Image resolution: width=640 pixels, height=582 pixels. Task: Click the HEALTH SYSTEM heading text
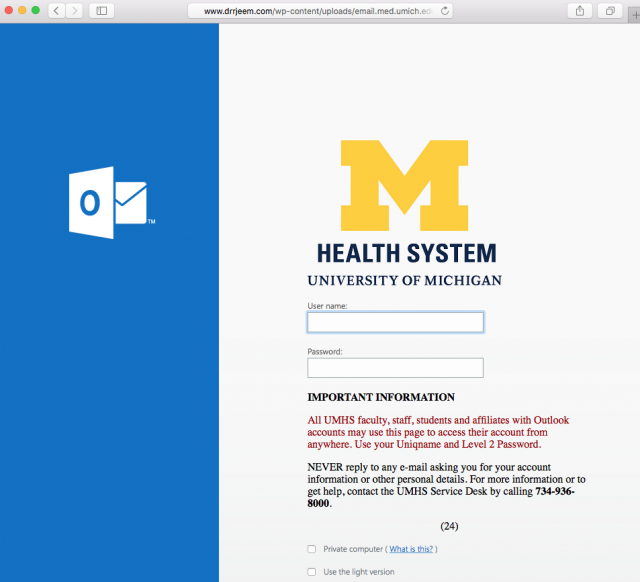point(407,253)
